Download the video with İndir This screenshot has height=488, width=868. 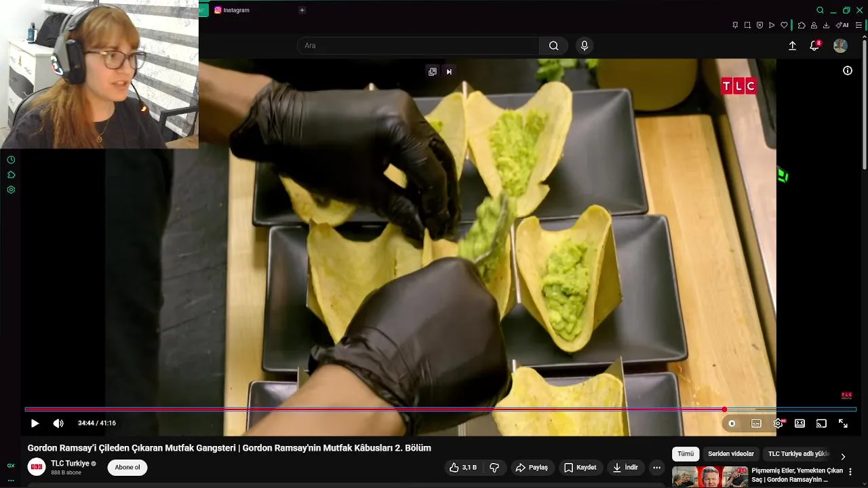click(625, 468)
